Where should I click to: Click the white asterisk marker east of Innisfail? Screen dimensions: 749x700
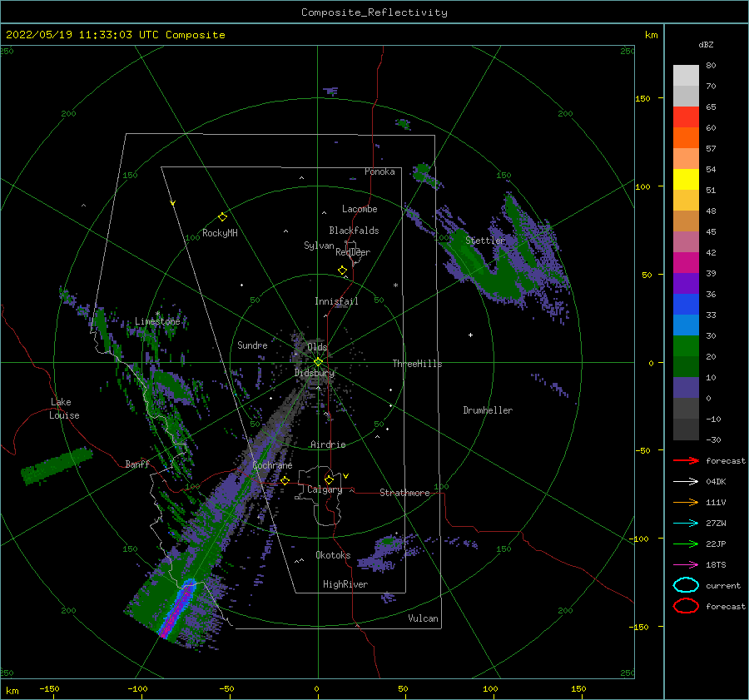[395, 285]
